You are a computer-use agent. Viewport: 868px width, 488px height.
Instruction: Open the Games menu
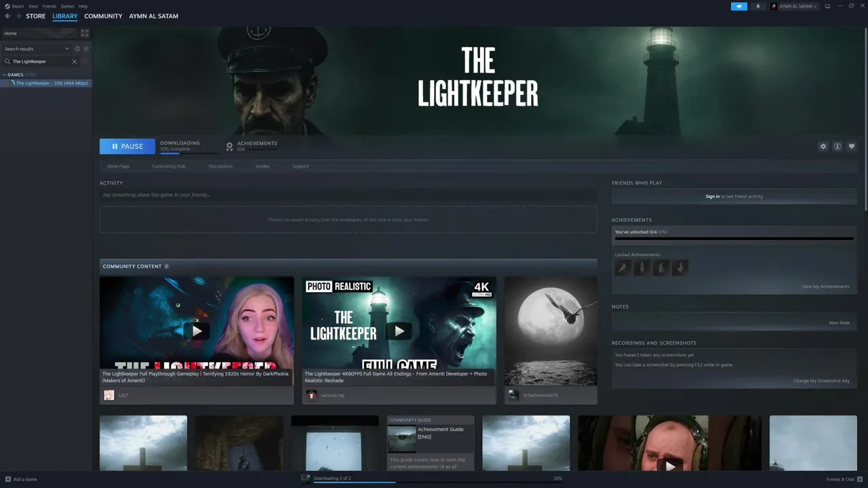coord(67,6)
